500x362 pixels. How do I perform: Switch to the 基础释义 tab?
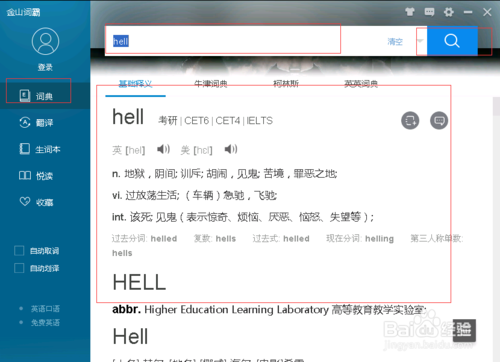tap(135, 83)
